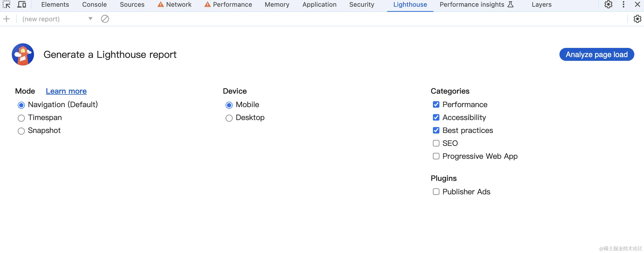Go to the Performance tab

(228, 5)
